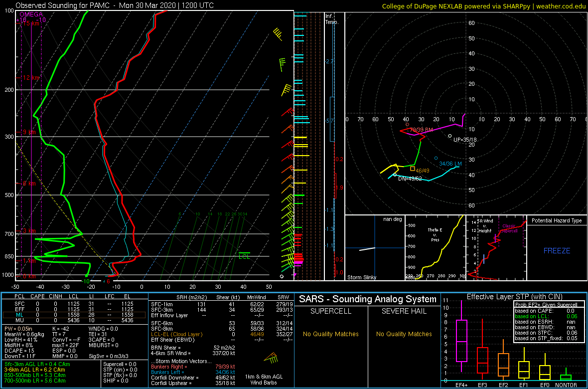
Task: Select the MU parcel row
Action: 75,321
